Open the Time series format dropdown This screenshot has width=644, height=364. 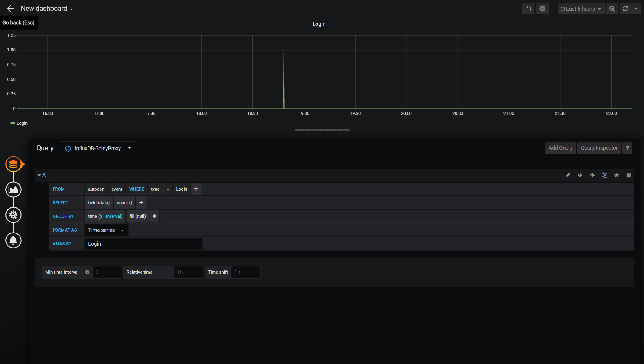(x=106, y=230)
